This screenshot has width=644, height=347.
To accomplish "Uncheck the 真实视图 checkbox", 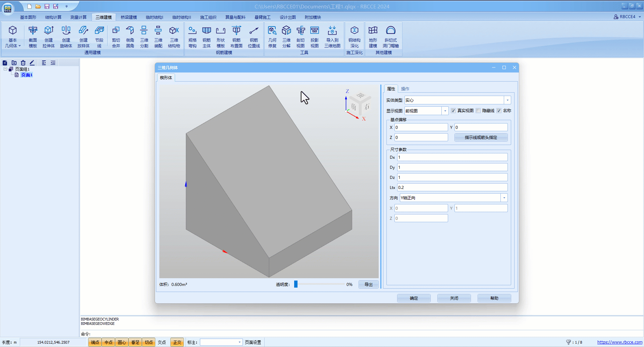I will click(453, 111).
